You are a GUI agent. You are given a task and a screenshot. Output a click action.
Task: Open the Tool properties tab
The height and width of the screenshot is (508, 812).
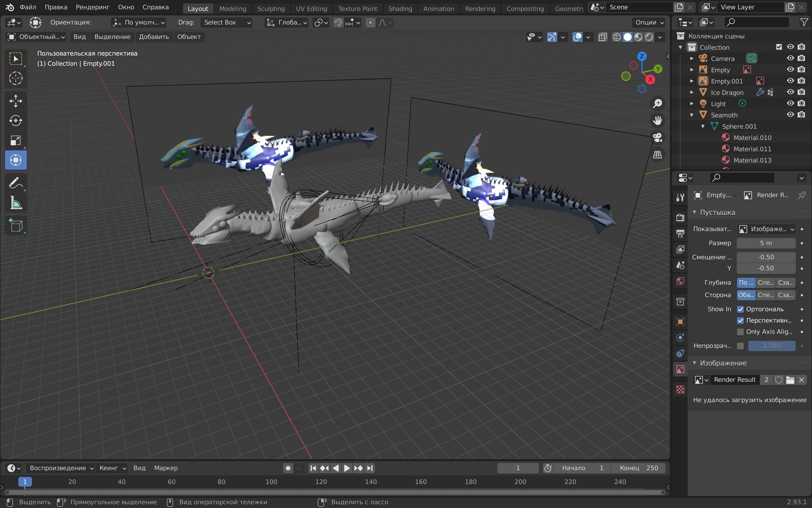coord(680,197)
